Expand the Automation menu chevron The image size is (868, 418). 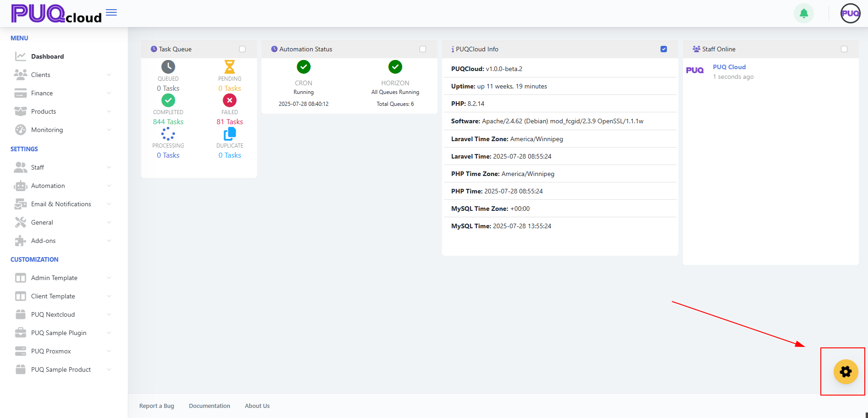pos(109,186)
